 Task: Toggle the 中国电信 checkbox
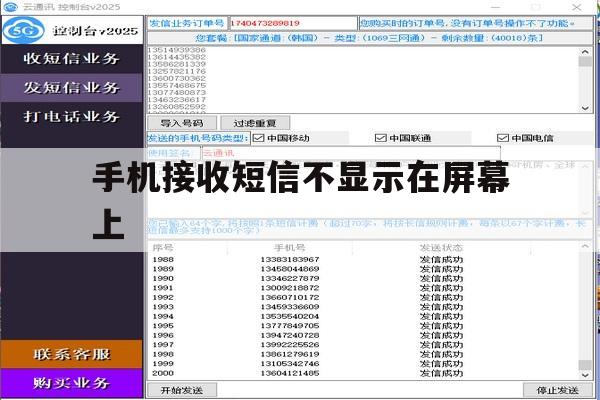(502, 138)
